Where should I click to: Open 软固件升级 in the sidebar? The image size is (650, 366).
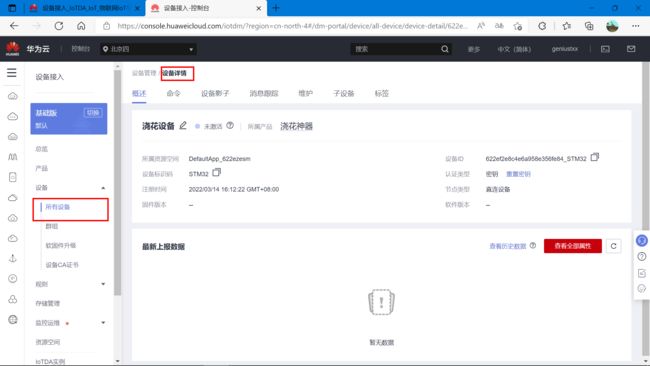[x=61, y=245]
